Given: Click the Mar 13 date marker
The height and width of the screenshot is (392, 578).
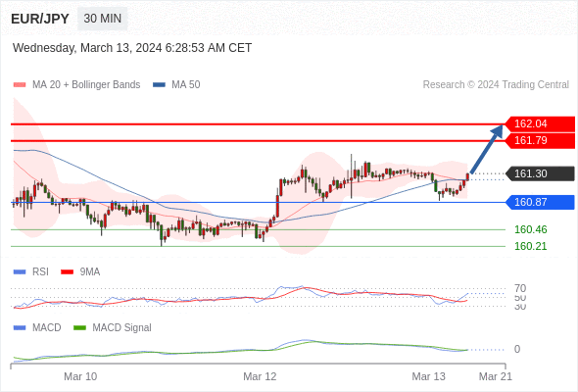Looking at the screenshot, I should click(x=428, y=376).
